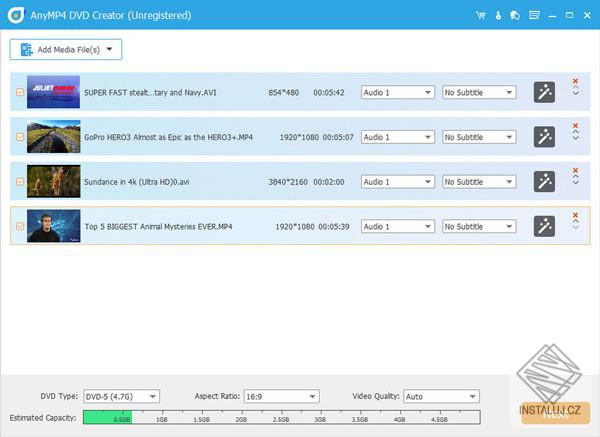600x437 pixels.
Task: Click the 00:05:39 duration value
Action: click(334, 227)
